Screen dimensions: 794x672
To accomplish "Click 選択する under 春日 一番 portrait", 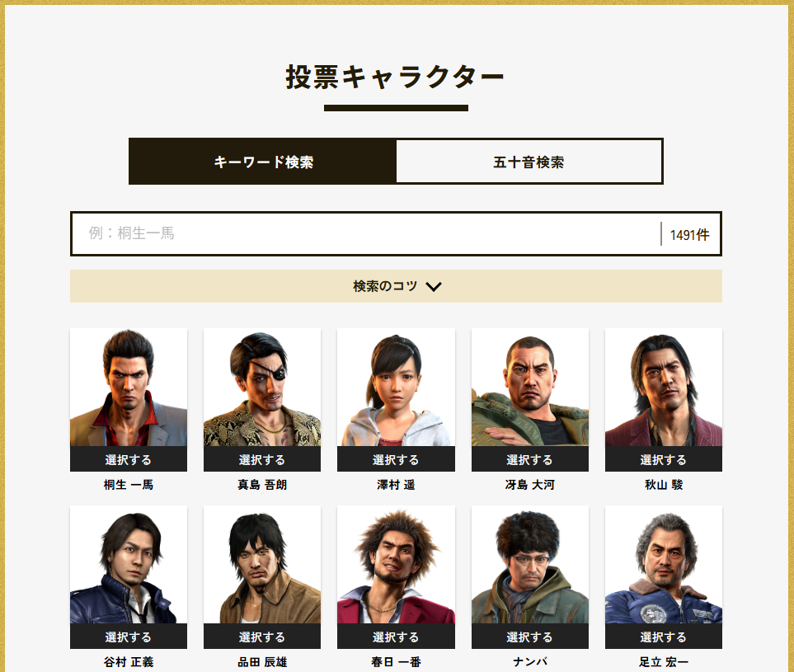I will pos(396,637).
